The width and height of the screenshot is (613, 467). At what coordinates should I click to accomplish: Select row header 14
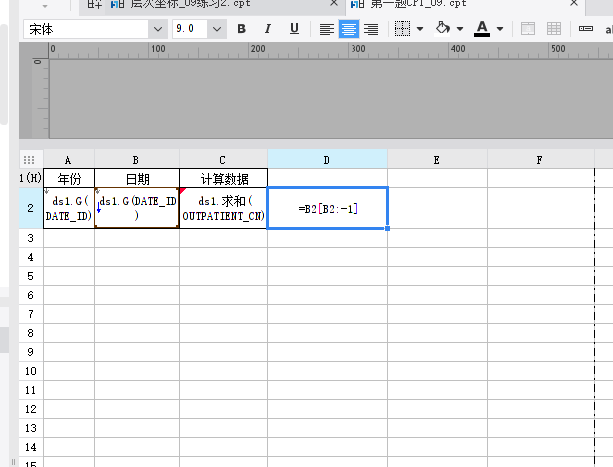pos(31,447)
